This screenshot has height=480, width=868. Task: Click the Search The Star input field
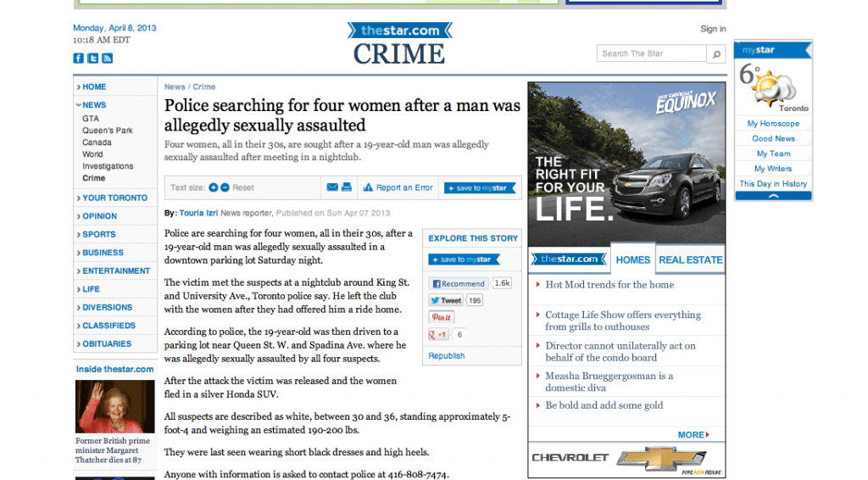pyautogui.click(x=651, y=54)
